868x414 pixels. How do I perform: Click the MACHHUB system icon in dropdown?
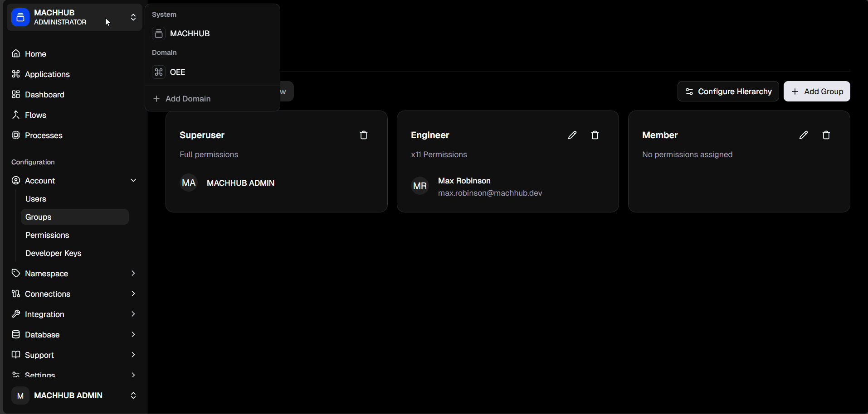(159, 34)
